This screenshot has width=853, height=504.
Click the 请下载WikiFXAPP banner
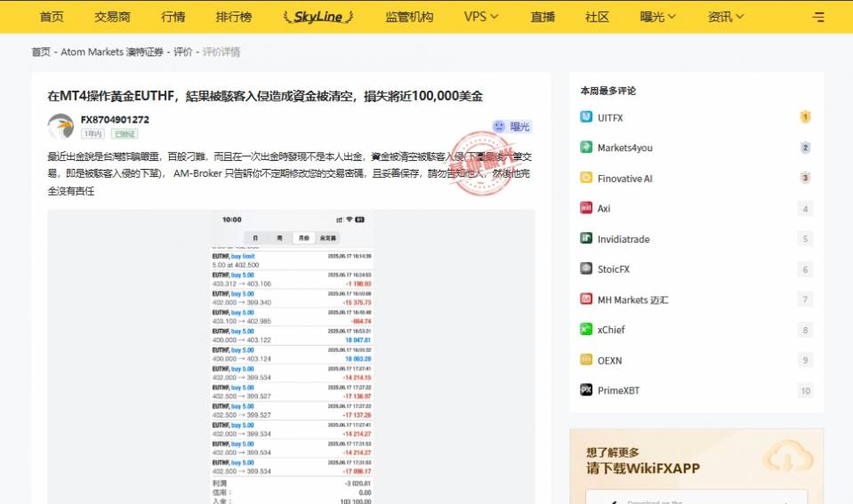coord(696,466)
